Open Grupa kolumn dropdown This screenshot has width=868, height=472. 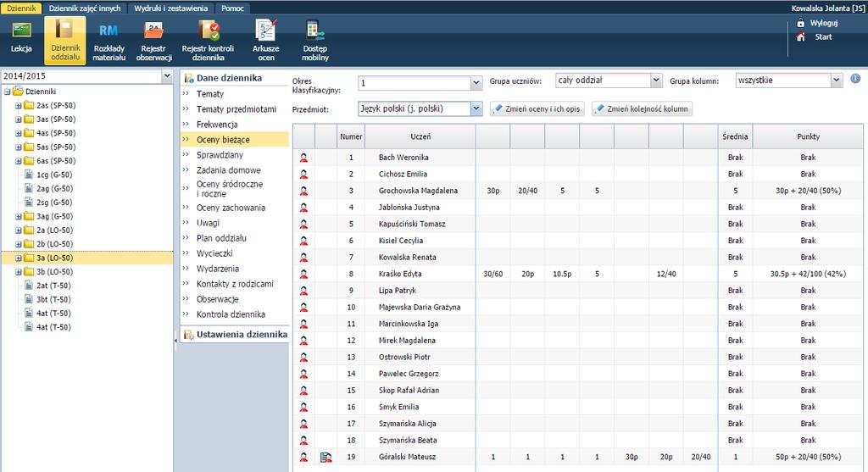click(x=836, y=81)
